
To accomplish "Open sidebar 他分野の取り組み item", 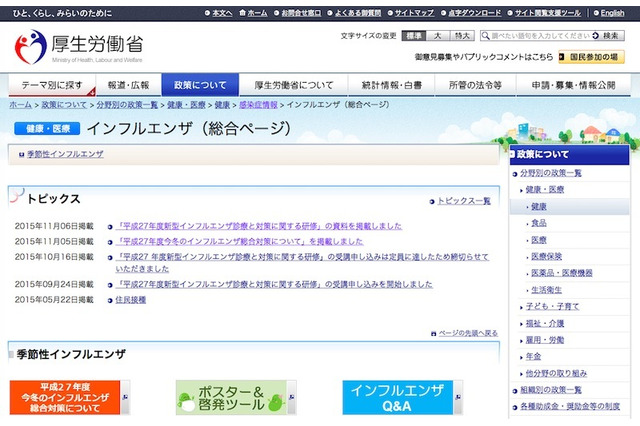I will click(556, 374).
